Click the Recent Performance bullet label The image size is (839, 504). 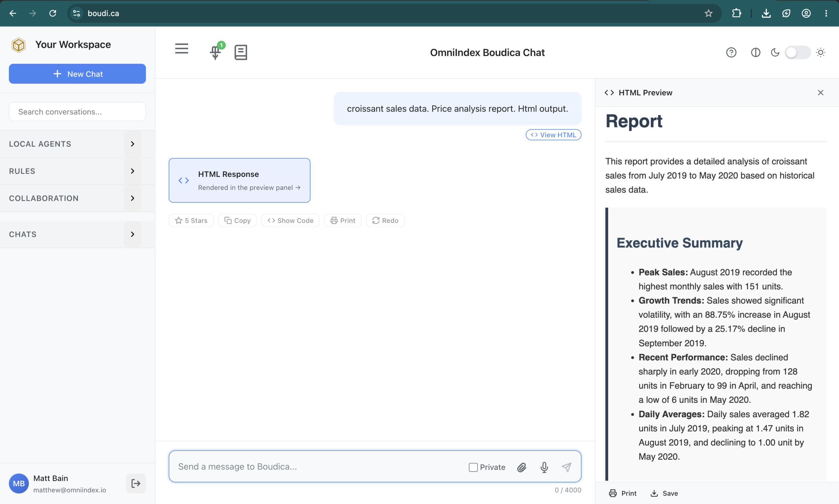683,357
